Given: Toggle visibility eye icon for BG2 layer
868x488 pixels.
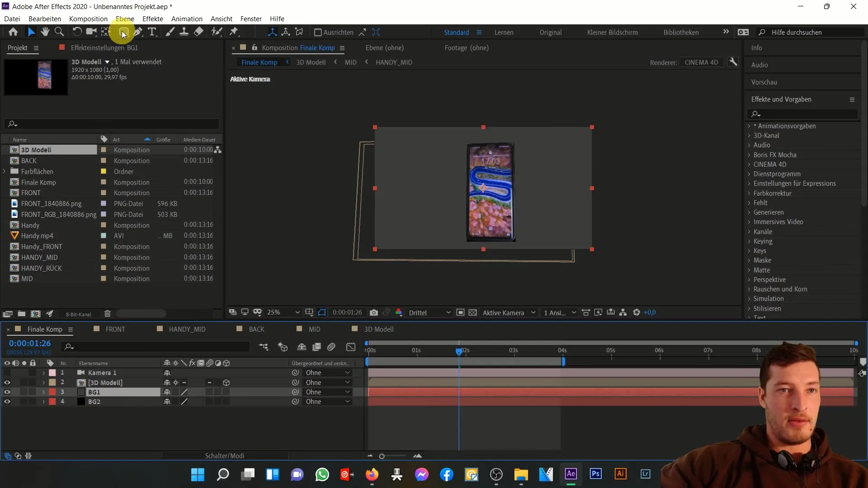Looking at the screenshot, I should tap(7, 402).
